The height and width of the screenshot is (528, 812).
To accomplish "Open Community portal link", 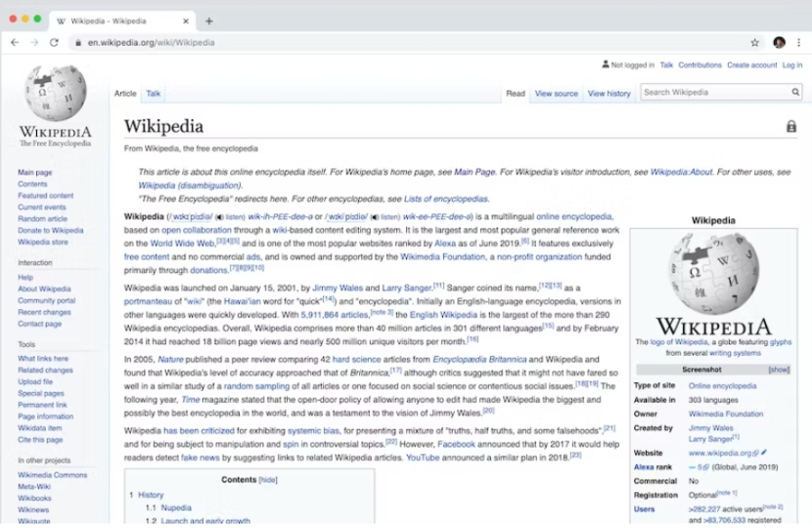I will [x=47, y=300].
